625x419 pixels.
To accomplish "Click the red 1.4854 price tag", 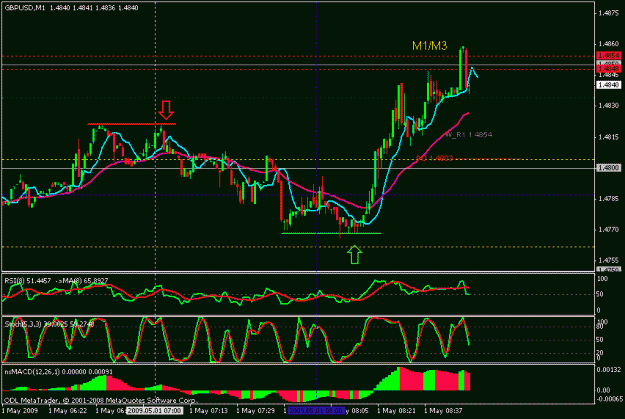I will (609, 55).
